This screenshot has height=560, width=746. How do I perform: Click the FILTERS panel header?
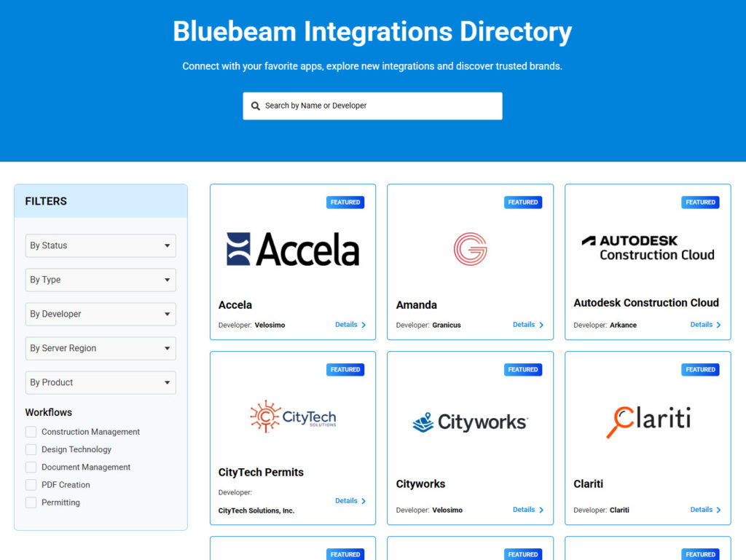click(x=101, y=201)
